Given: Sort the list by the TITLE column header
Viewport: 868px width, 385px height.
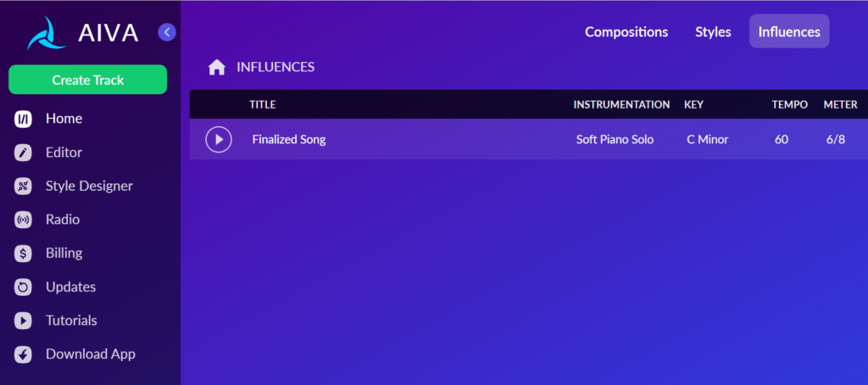Looking at the screenshot, I should pyautogui.click(x=263, y=104).
